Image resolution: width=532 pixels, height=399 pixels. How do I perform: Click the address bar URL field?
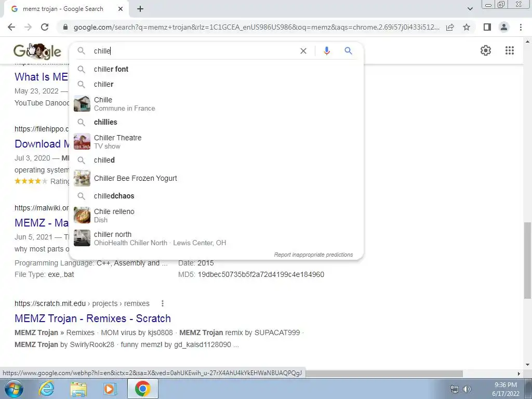(257, 27)
